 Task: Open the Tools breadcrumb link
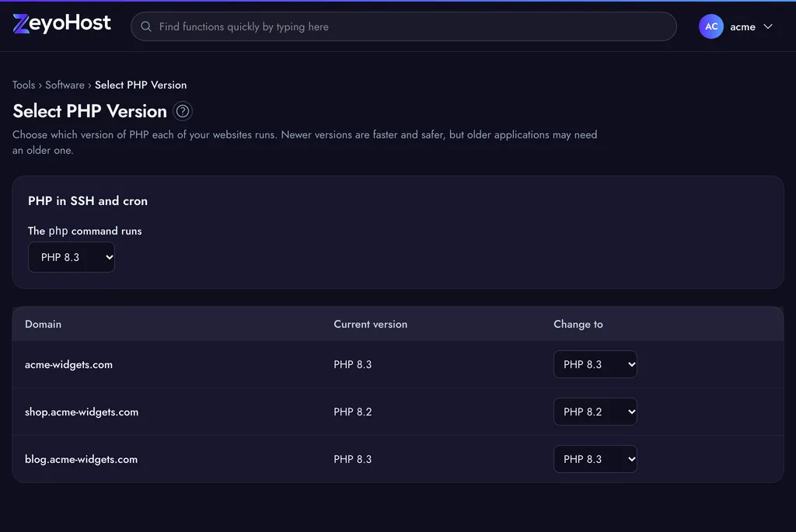click(24, 85)
